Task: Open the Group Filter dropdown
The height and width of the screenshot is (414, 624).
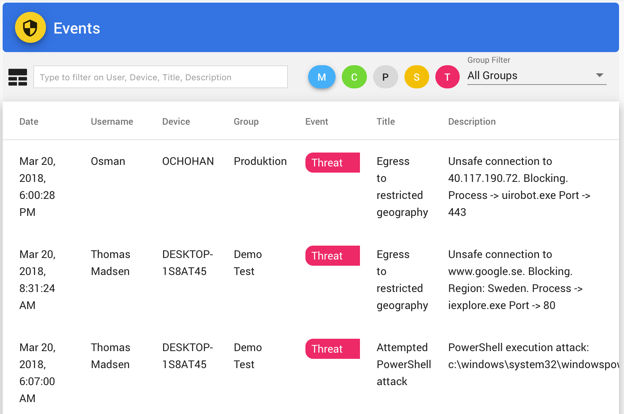Action: point(536,76)
